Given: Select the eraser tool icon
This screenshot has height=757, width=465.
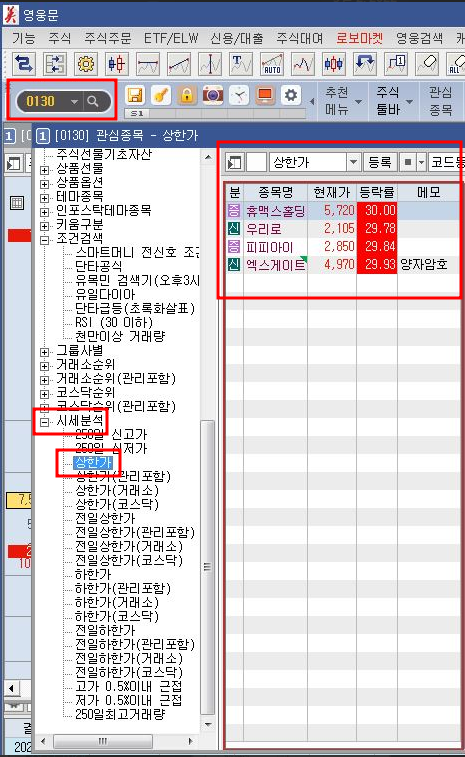Looking at the screenshot, I should coord(427,64).
